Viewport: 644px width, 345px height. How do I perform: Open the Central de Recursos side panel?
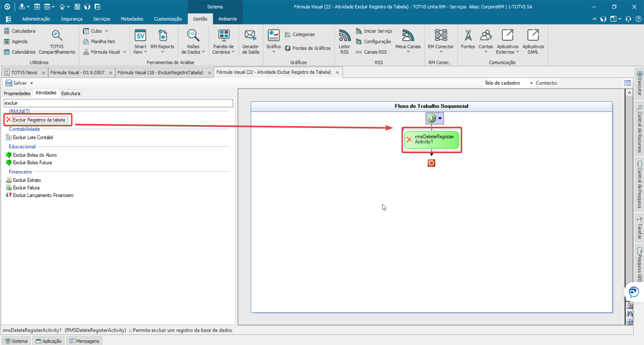click(639, 128)
